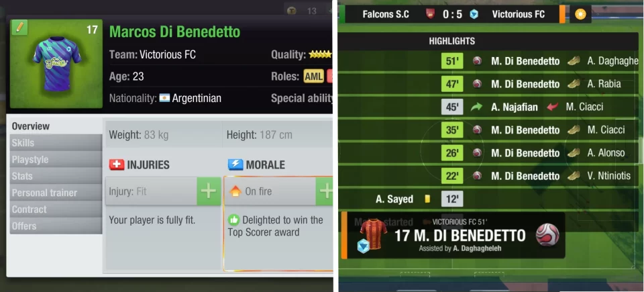This screenshot has width=644, height=292.
Task: Open the Skills tab
Action: click(x=56, y=143)
